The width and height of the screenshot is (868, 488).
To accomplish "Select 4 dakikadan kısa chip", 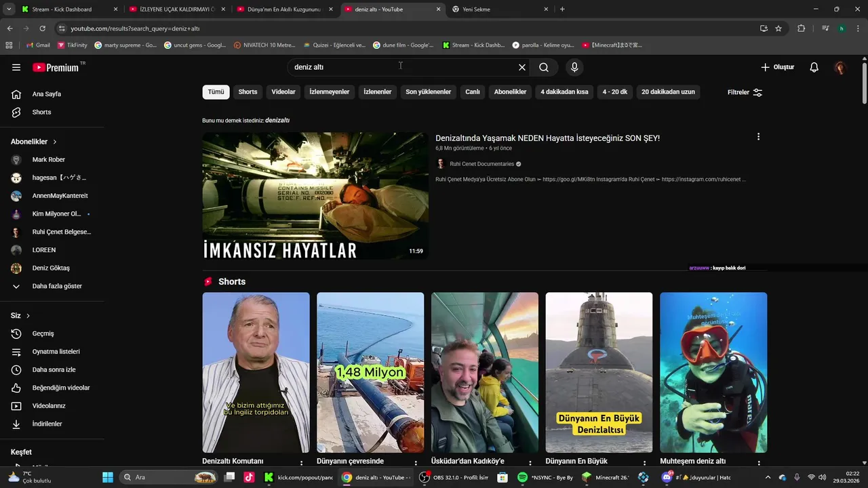I will click(564, 92).
